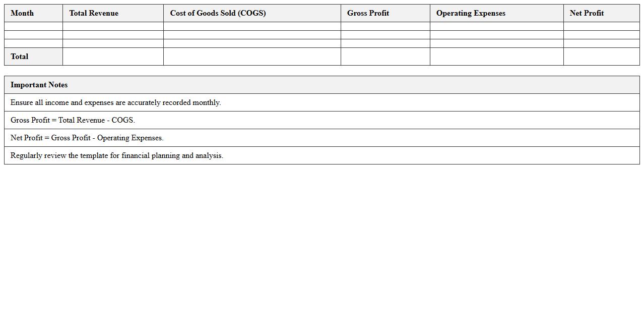Select the note about recording income monthly
This screenshot has height=328, width=644.
[x=115, y=102]
